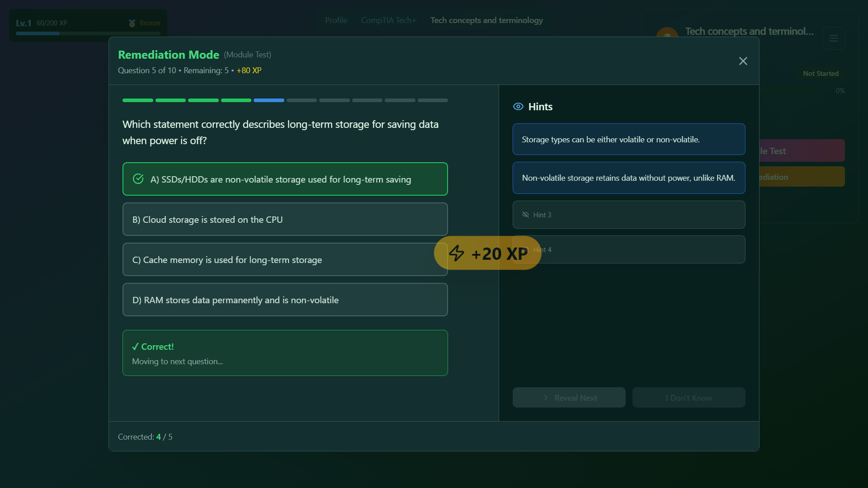Select answer C about cache memory

coord(285,259)
